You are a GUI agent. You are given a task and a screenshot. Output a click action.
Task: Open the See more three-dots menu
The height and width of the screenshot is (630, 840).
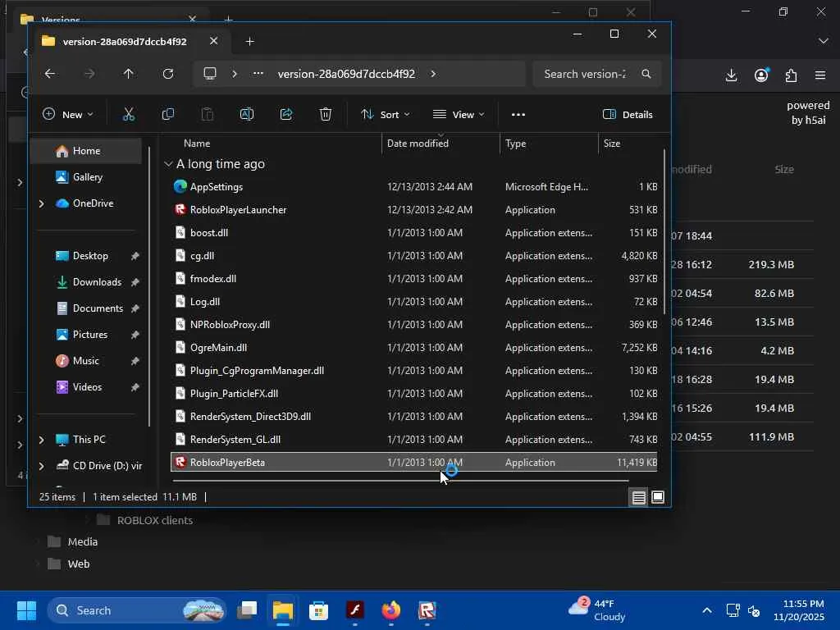518,114
